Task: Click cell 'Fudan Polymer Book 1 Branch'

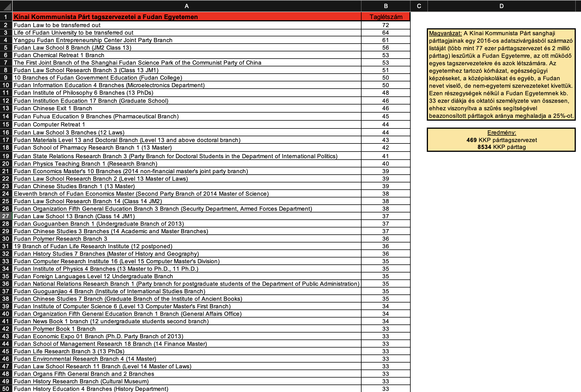Action: click(187, 329)
